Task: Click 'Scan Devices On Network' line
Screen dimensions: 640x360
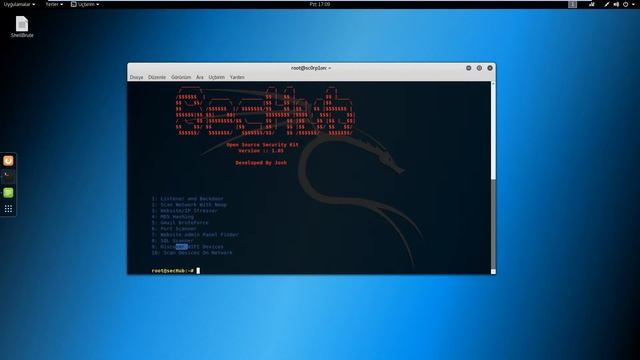Action: [192, 253]
